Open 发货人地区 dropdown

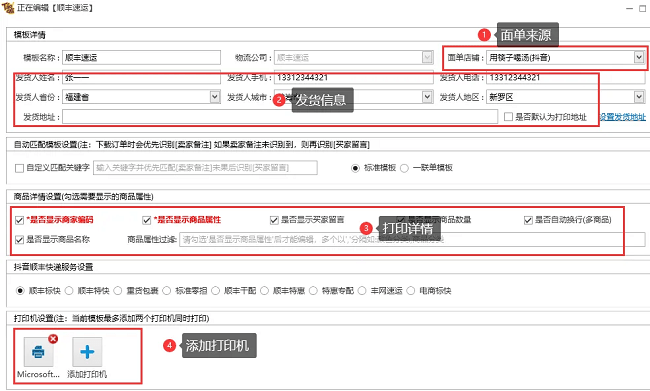pos(639,97)
